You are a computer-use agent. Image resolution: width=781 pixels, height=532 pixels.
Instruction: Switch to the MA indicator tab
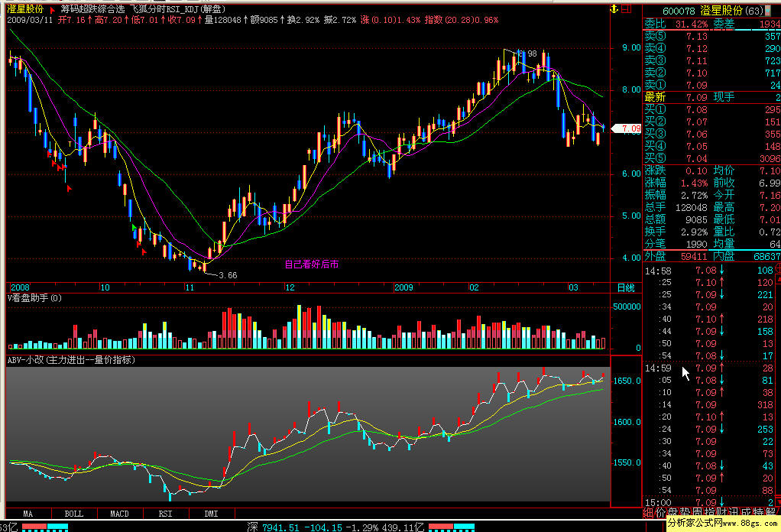[x=28, y=514]
